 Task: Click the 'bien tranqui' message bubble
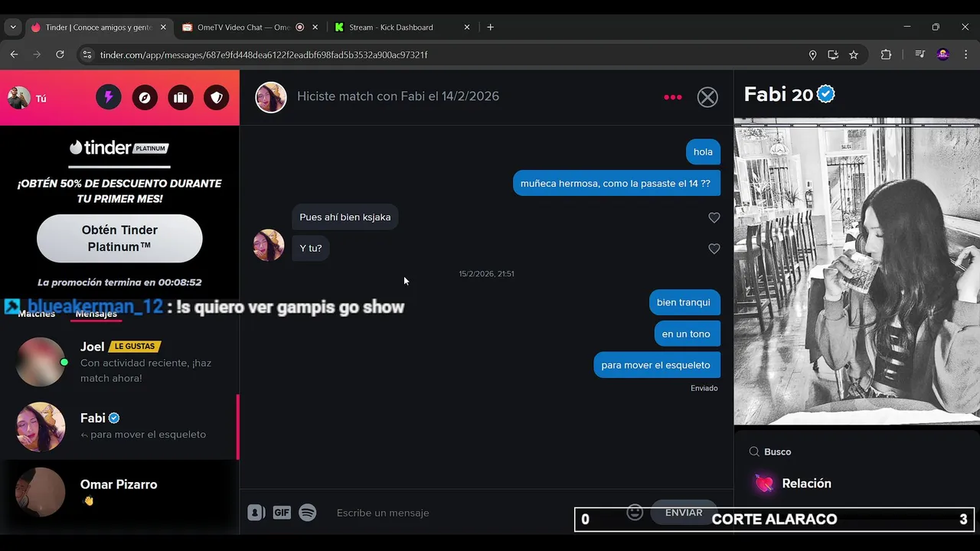(684, 302)
